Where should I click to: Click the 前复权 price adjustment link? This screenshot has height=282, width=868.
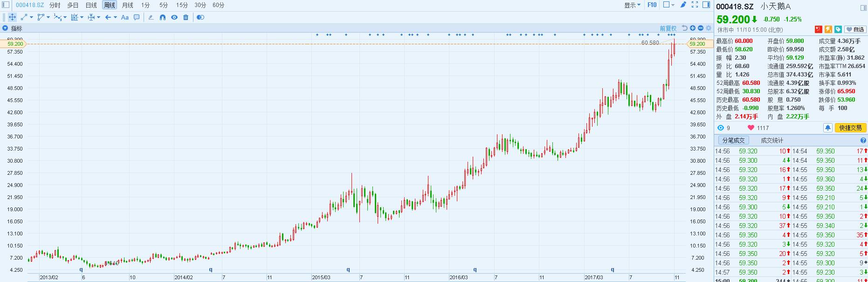click(x=668, y=28)
